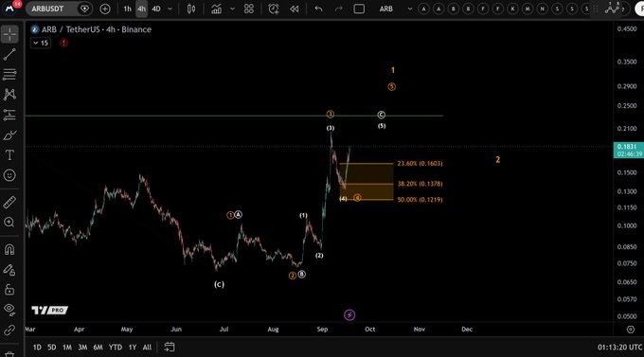This screenshot has height=357, width=644.
Task: Switch to 1h timeframe
Action: 127,9
